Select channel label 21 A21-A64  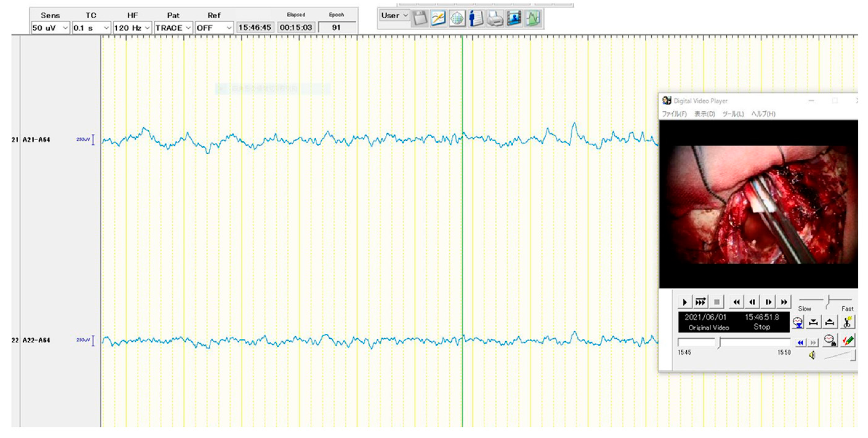coord(31,140)
